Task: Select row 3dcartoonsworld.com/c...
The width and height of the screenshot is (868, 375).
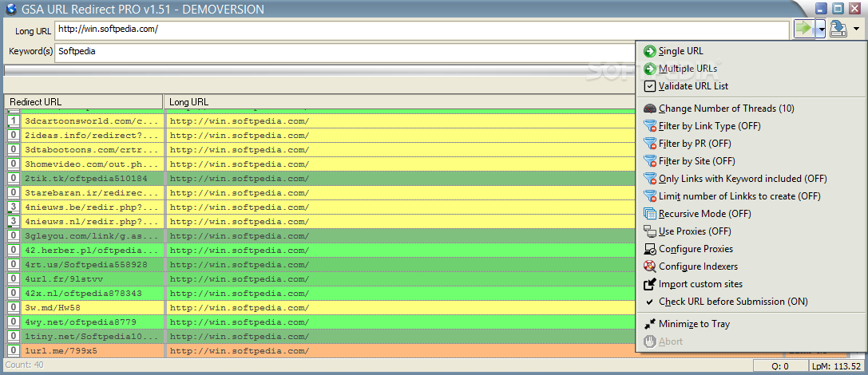Action: coord(320,121)
